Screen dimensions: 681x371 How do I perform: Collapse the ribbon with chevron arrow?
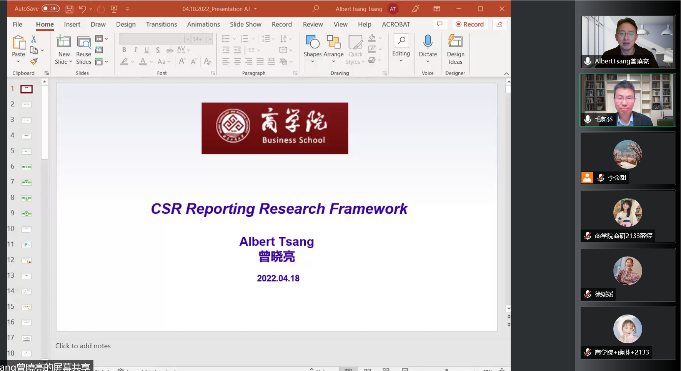pyautogui.click(x=506, y=74)
